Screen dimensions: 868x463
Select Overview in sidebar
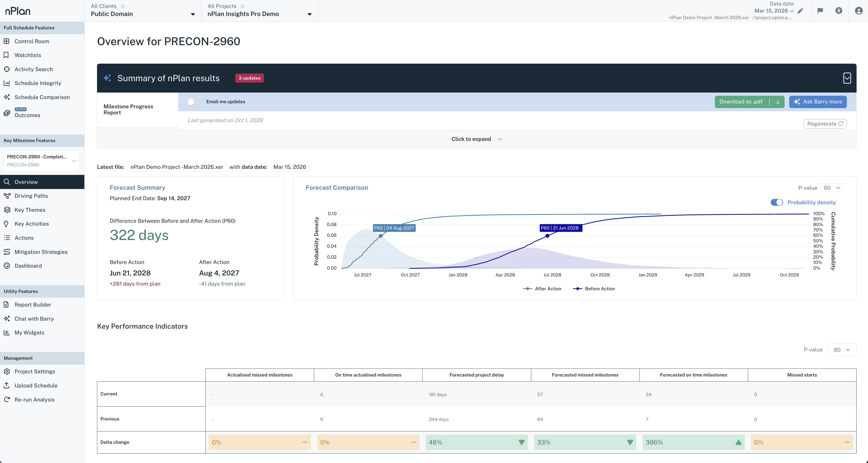pyautogui.click(x=42, y=182)
